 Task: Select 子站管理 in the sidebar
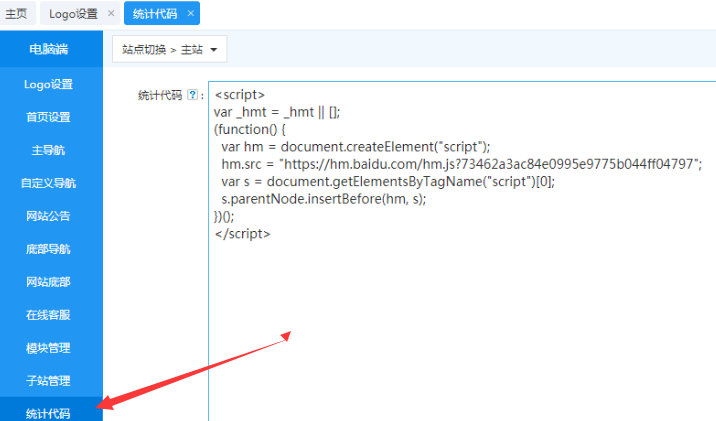click(50, 381)
